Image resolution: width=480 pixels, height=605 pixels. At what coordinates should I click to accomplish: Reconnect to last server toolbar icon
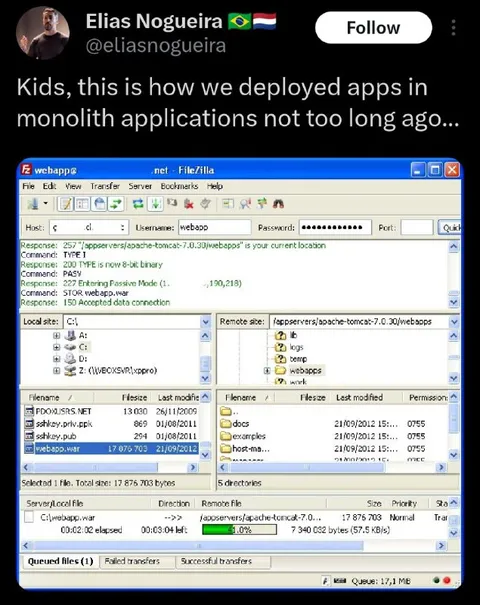pyautogui.click(x=205, y=203)
